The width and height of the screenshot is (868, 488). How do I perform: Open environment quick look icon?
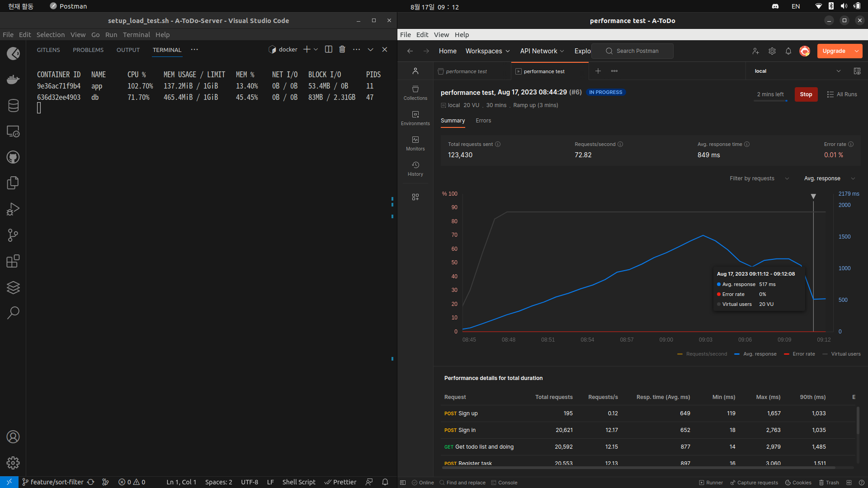(x=857, y=71)
